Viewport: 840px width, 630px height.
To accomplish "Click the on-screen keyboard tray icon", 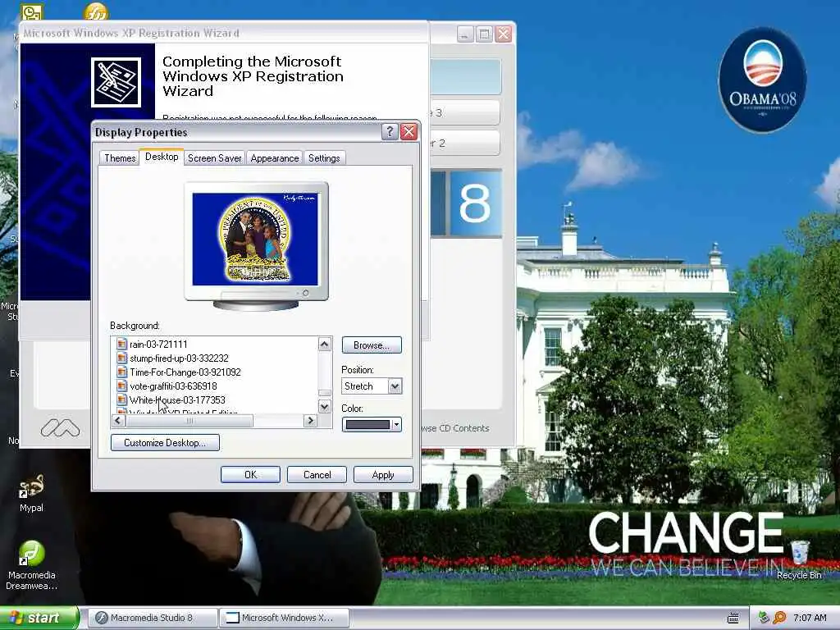I will [733, 619].
